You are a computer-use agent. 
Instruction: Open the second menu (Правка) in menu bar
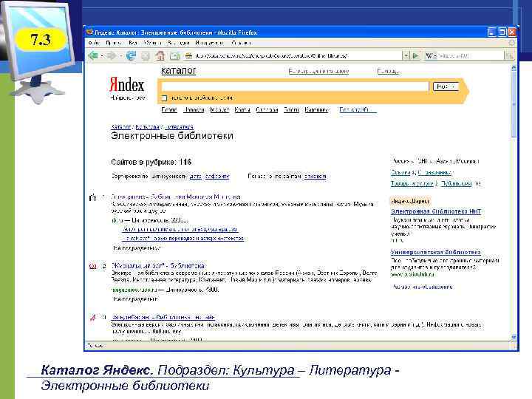[114, 43]
